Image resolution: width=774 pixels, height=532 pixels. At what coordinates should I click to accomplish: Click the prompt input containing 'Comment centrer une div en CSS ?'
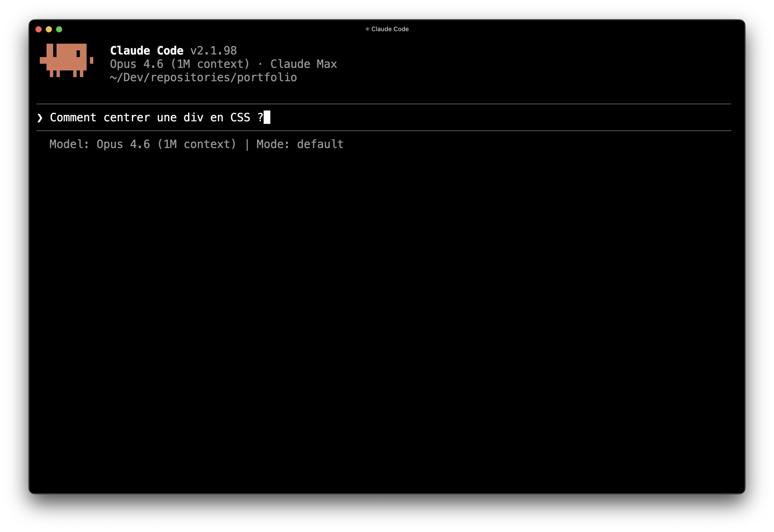click(x=384, y=117)
